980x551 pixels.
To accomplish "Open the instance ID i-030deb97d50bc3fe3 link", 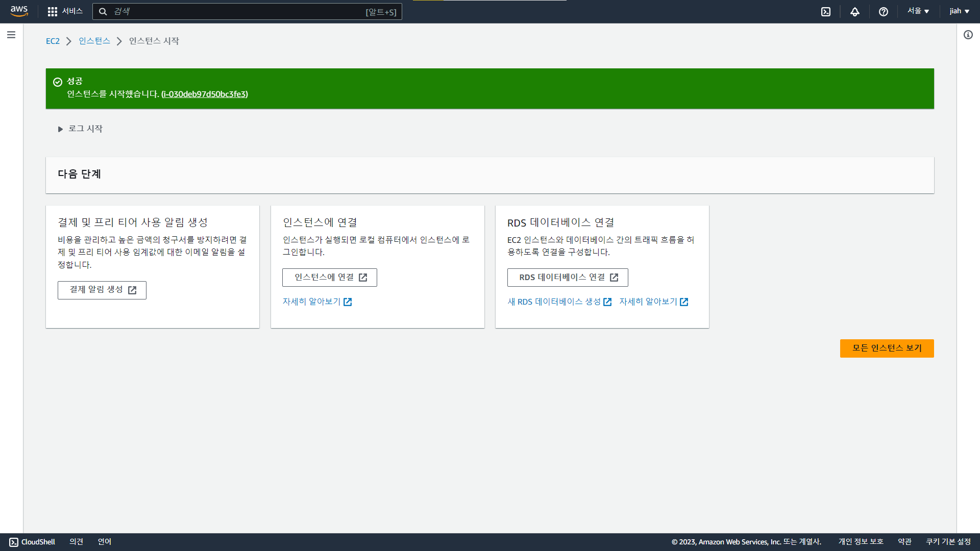I will point(204,94).
